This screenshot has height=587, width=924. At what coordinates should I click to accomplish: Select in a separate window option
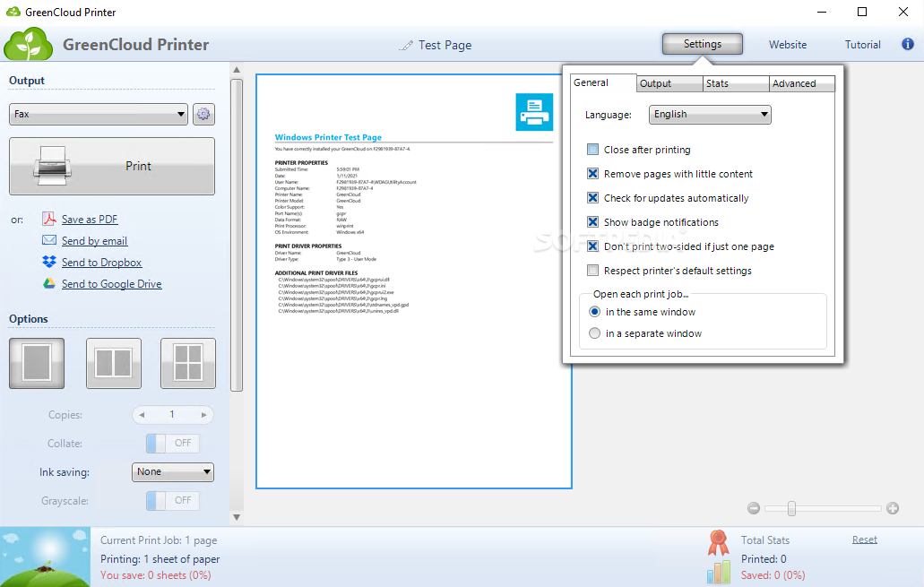coord(594,333)
